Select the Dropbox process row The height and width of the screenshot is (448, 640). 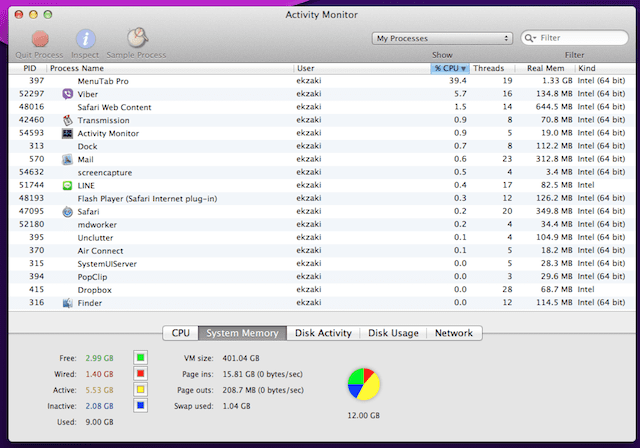point(322,290)
